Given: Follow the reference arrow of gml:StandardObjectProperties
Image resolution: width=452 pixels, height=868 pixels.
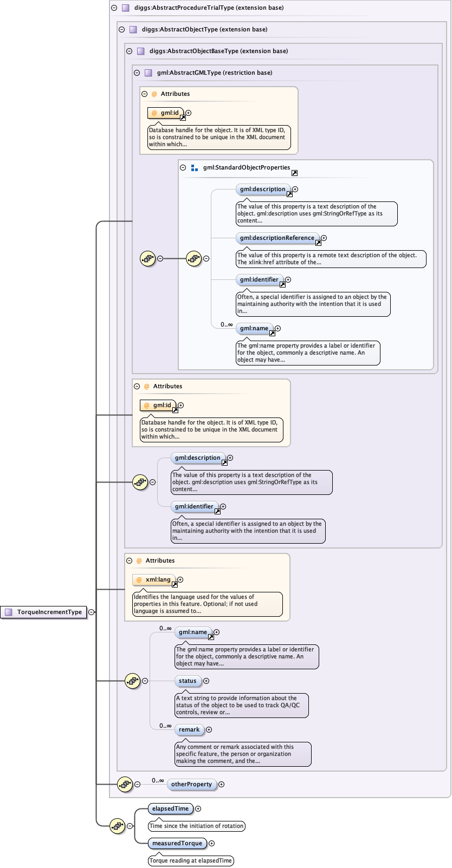Looking at the screenshot, I should [294, 173].
